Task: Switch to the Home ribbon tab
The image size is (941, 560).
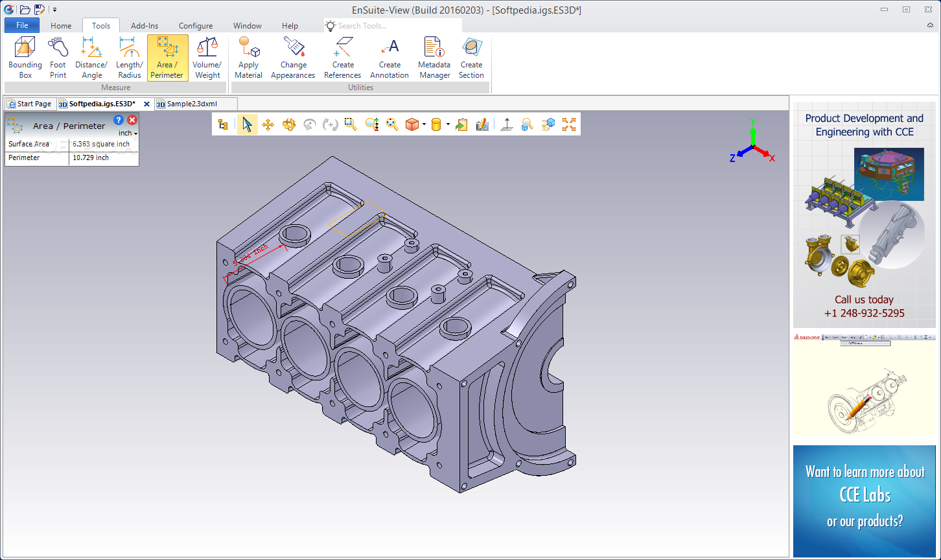Action: 61,26
